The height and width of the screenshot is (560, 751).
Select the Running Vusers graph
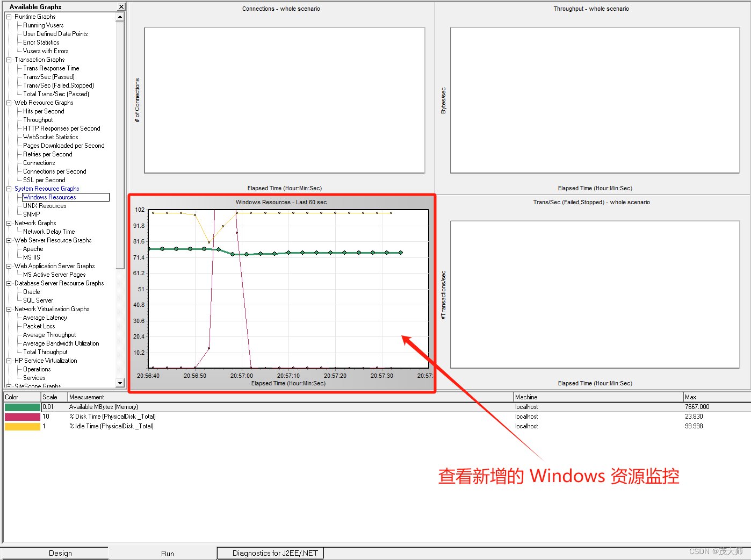(45, 25)
